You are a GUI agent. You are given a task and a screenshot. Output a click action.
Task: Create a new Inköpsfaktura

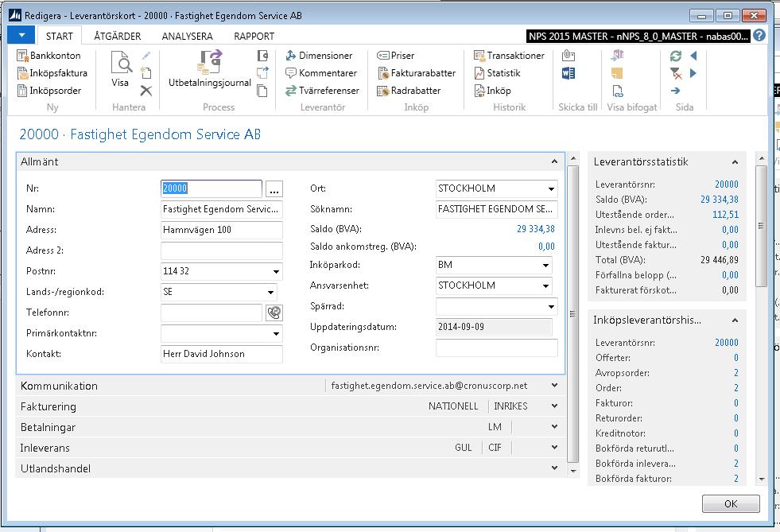click(52, 73)
